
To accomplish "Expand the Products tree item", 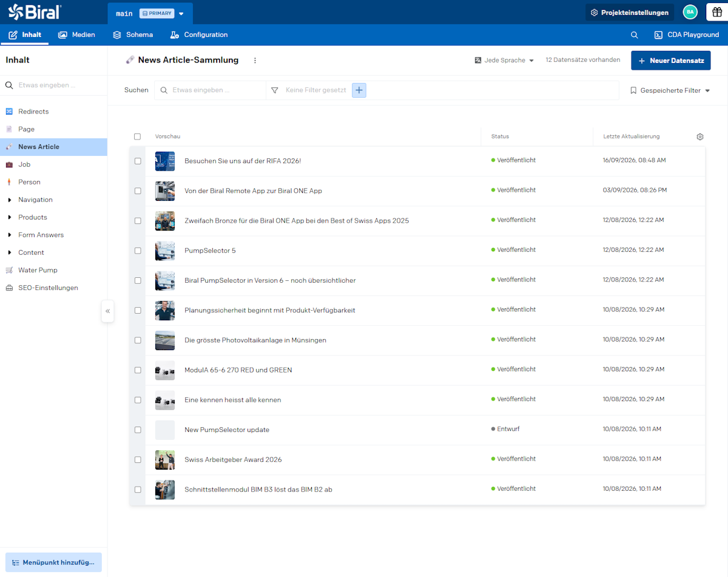I will (10, 217).
